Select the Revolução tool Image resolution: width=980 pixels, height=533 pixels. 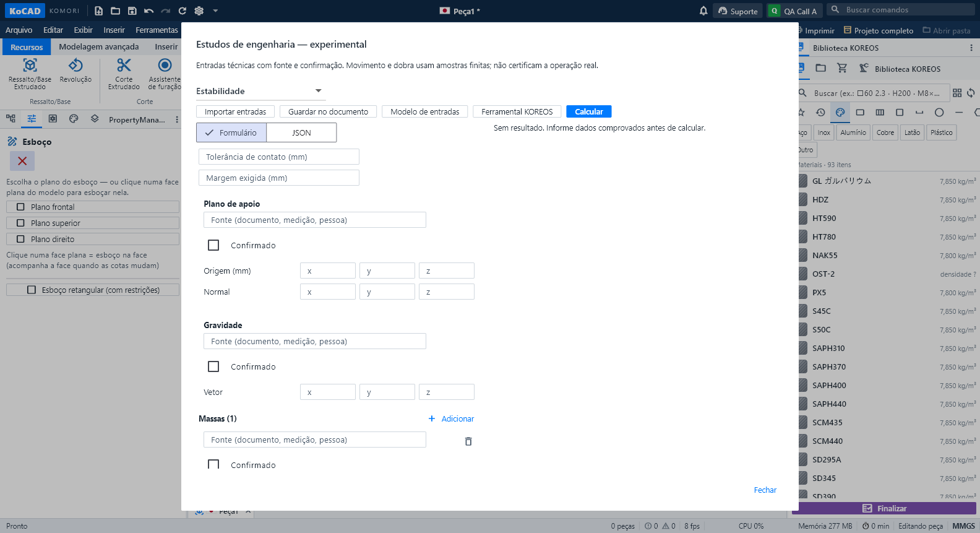click(75, 70)
